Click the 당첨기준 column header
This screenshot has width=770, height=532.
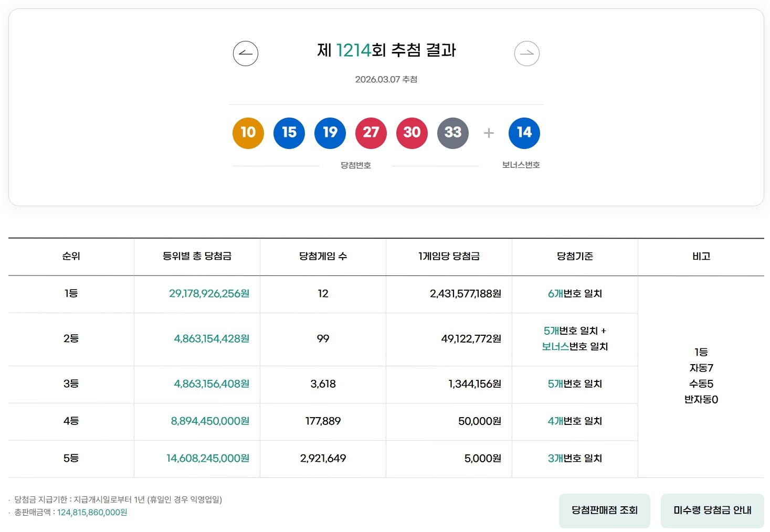(x=574, y=257)
